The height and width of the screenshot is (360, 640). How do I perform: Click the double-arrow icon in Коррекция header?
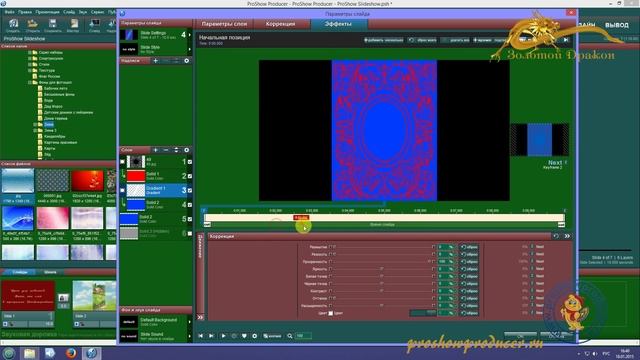coord(567,236)
